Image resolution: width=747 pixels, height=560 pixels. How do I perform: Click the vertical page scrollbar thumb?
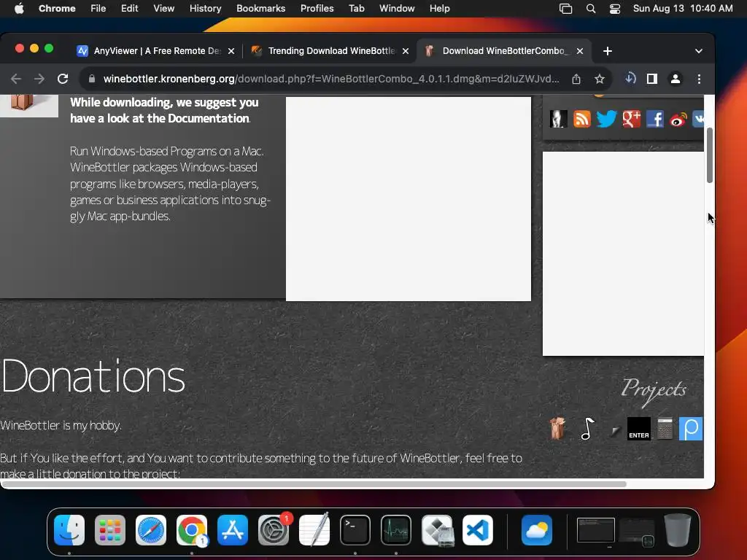tap(709, 155)
